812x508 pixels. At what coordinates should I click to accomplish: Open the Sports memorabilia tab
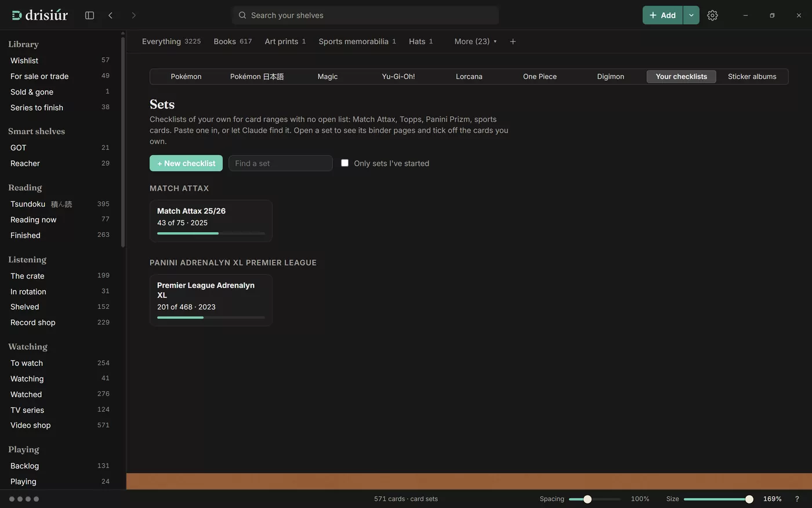pyautogui.click(x=357, y=41)
